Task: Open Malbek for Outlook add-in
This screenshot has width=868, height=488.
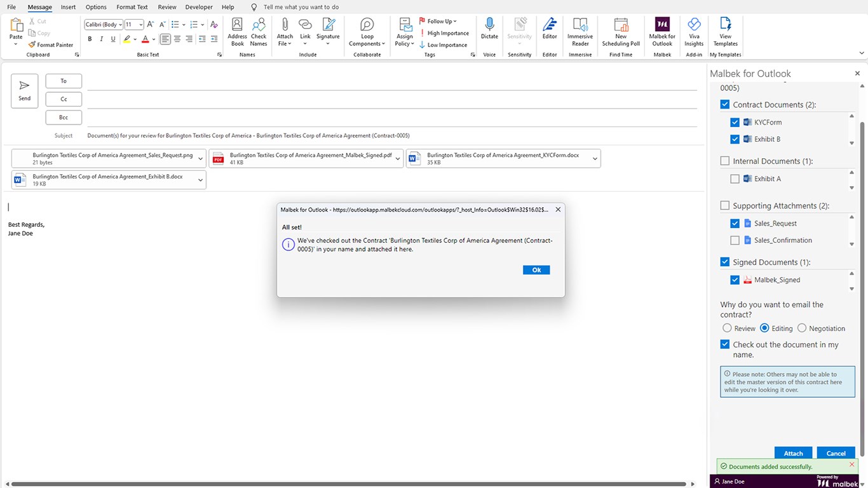Action: (x=662, y=32)
